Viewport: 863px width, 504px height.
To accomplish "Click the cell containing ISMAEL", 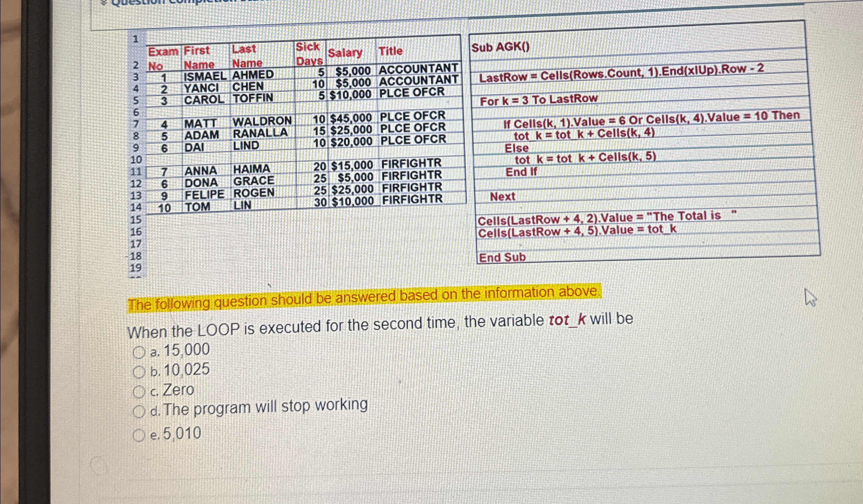I will (x=204, y=76).
